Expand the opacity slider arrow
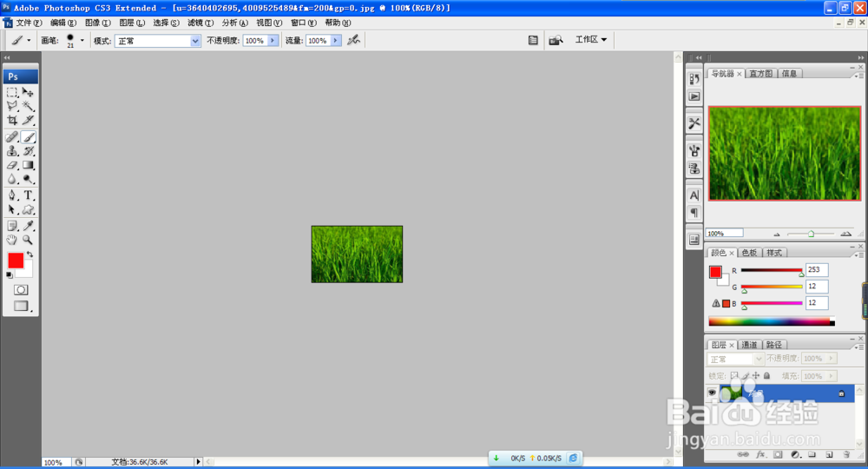The image size is (868, 469). tap(273, 41)
